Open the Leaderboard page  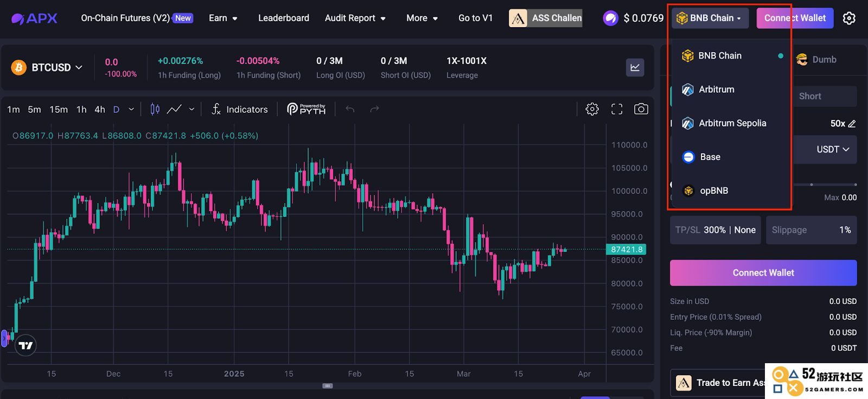[283, 18]
